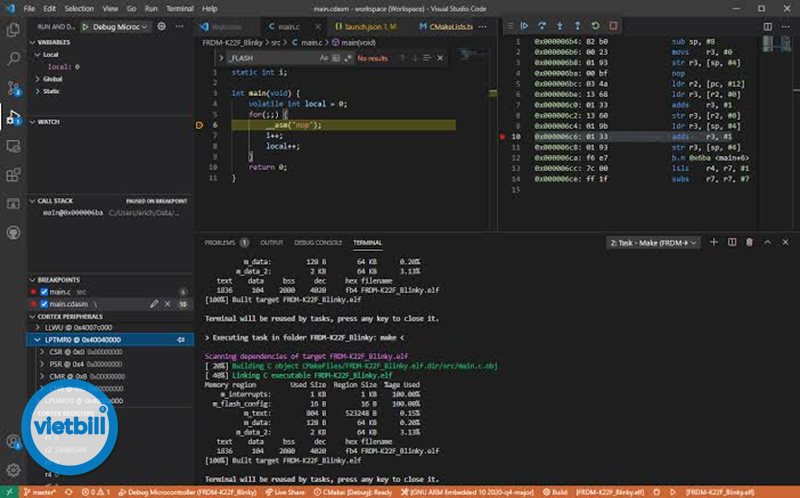Collapse the Call Stack section
The image size is (800, 498).
click(x=33, y=201)
